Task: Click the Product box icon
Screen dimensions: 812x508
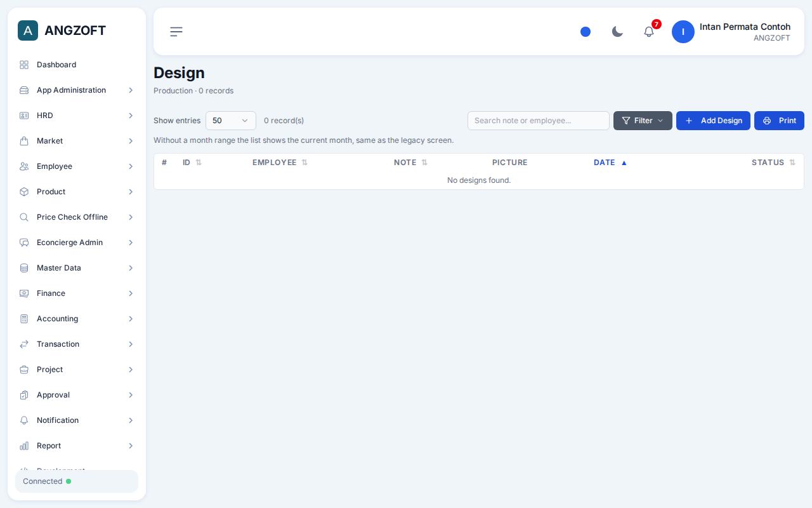Action: pos(24,192)
